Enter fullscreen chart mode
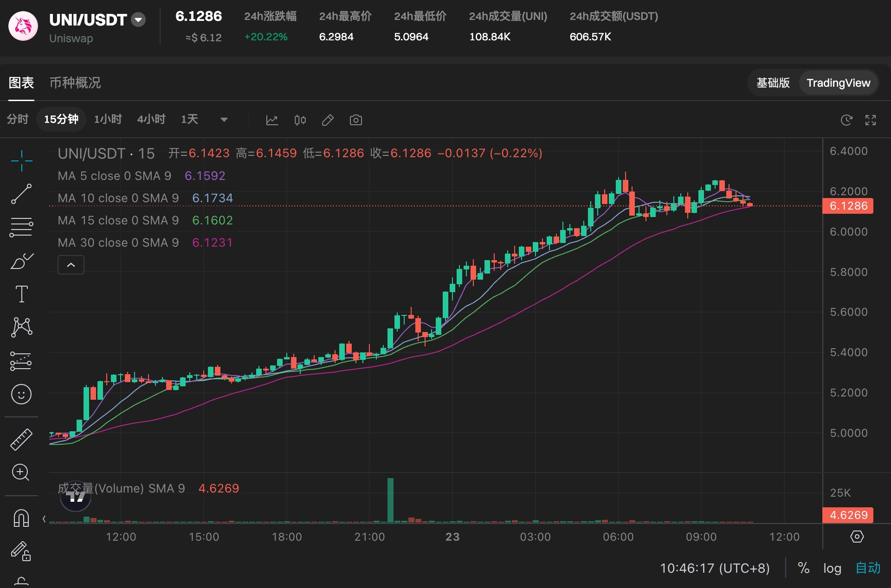 [871, 120]
